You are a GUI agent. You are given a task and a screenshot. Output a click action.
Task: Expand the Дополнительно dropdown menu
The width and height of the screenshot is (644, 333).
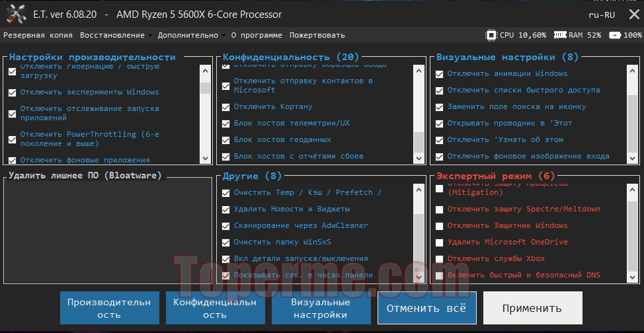pyautogui.click(x=188, y=35)
